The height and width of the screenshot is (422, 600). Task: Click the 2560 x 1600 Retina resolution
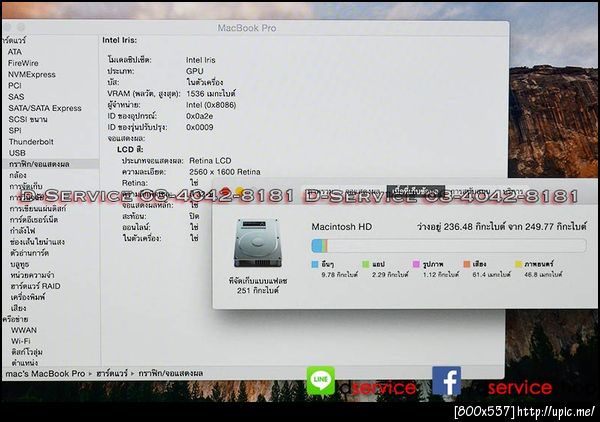(225, 172)
